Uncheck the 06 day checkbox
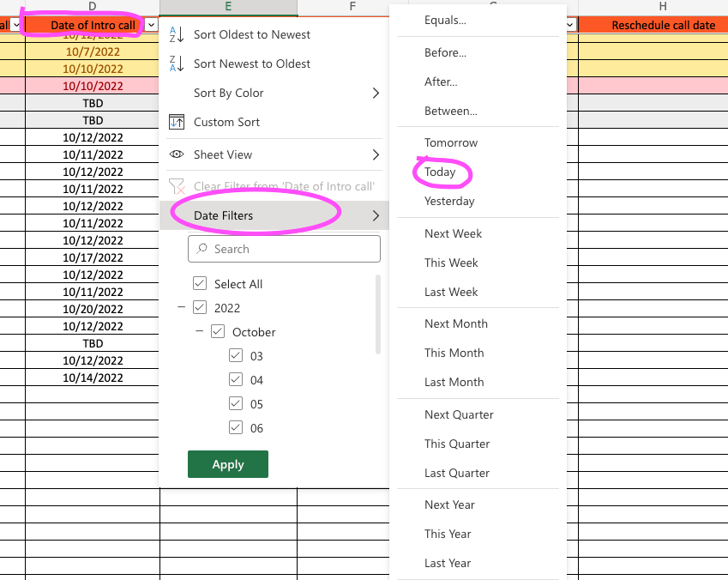 [x=236, y=428]
